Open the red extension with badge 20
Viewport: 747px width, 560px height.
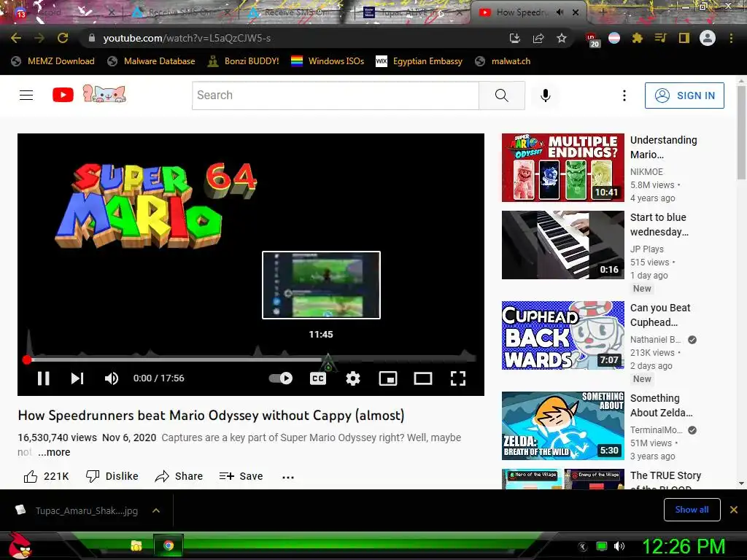tap(592, 39)
